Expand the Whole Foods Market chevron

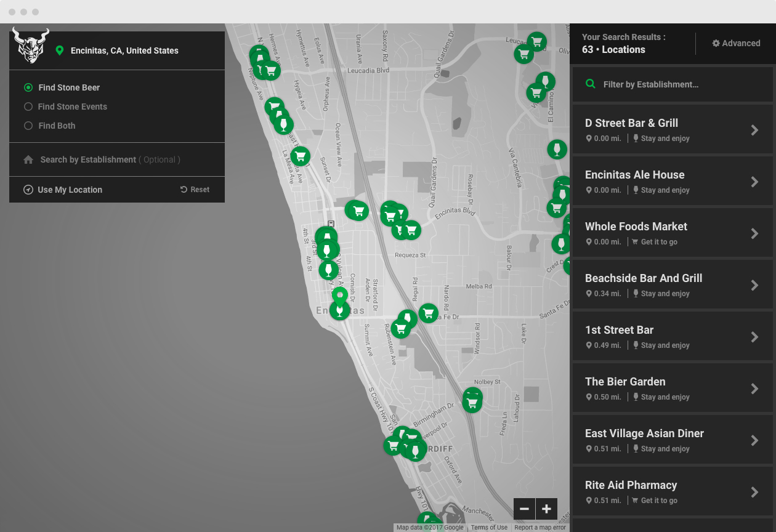click(x=754, y=233)
